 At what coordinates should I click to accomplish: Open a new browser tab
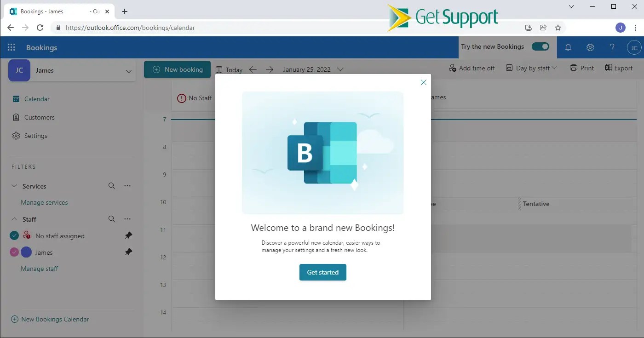125,11
